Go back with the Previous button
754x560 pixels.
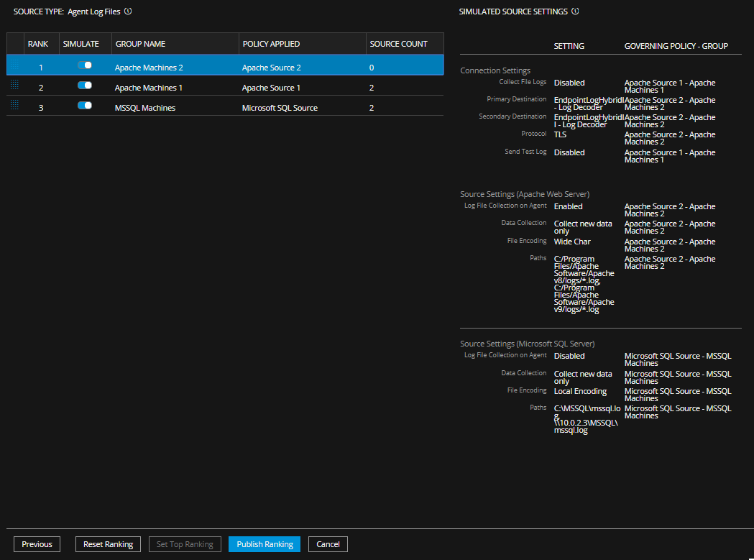[37, 544]
